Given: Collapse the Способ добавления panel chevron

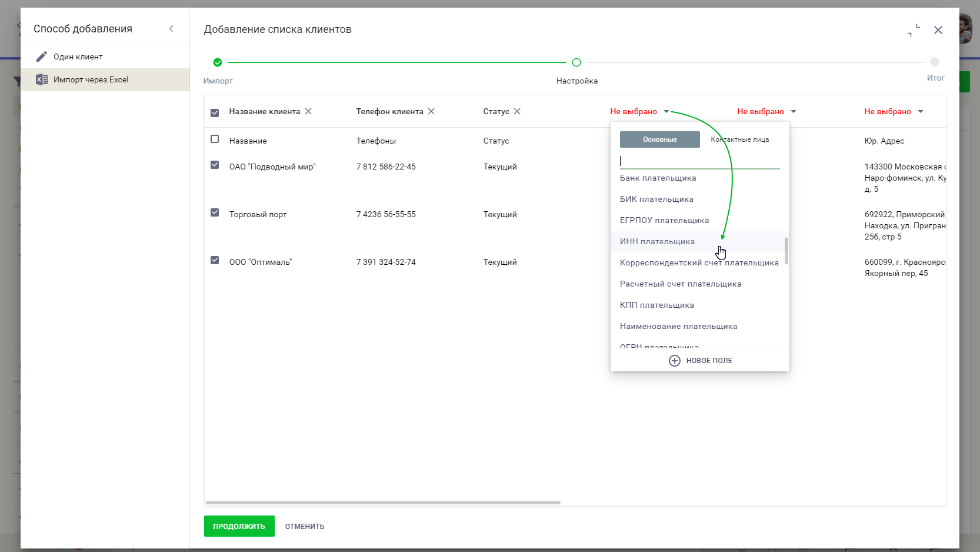Looking at the screenshot, I should (171, 28).
